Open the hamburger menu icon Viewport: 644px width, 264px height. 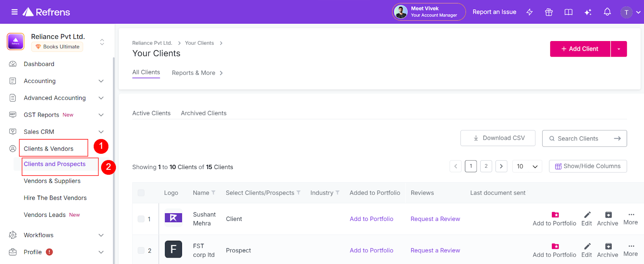click(14, 12)
